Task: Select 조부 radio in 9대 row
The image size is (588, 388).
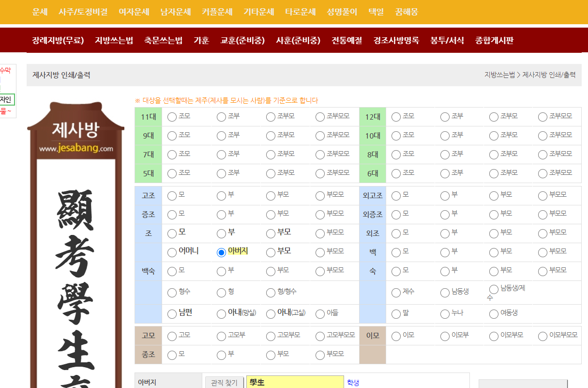Action: pyautogui.click(x=221, y=136)
